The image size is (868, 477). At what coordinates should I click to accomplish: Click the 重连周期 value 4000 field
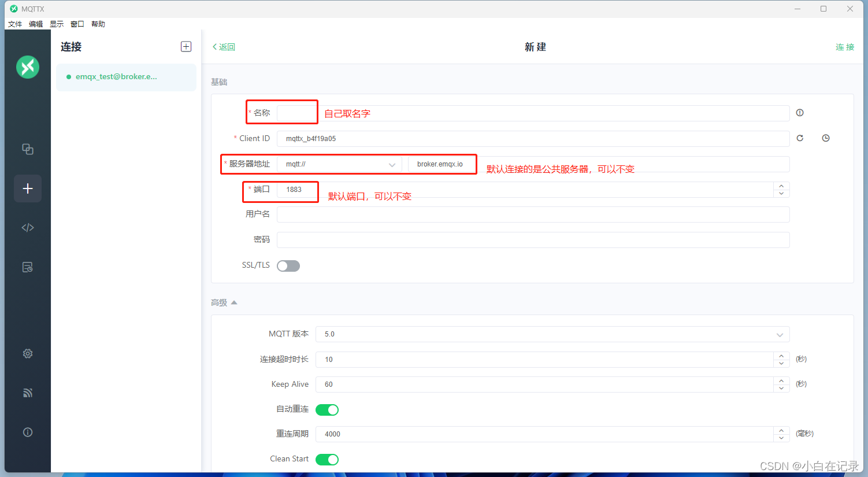click(x=544, y=434)
